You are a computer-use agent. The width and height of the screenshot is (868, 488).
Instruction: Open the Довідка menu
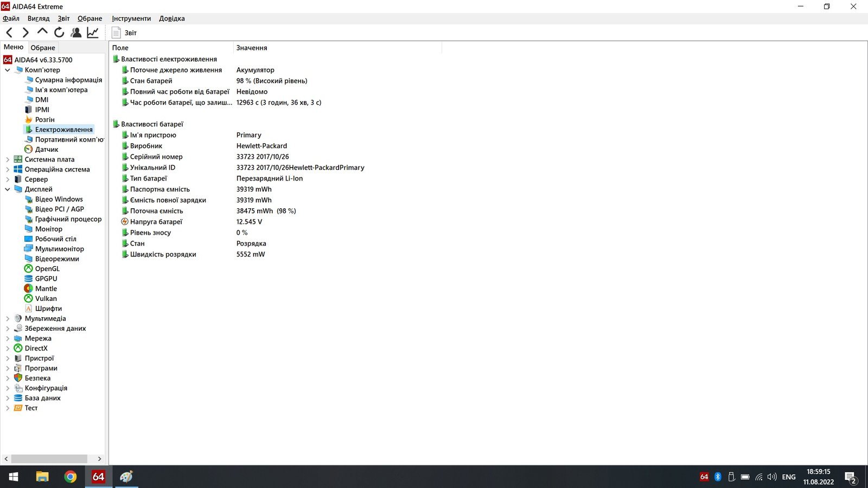[172, 18]
